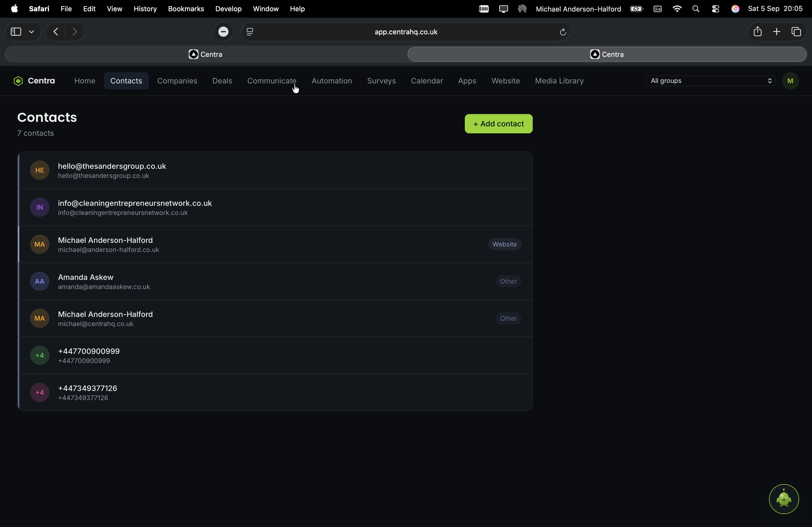Switch to the Companies tab
Viewport: 812px width, 527px height.
coord(177,81)
